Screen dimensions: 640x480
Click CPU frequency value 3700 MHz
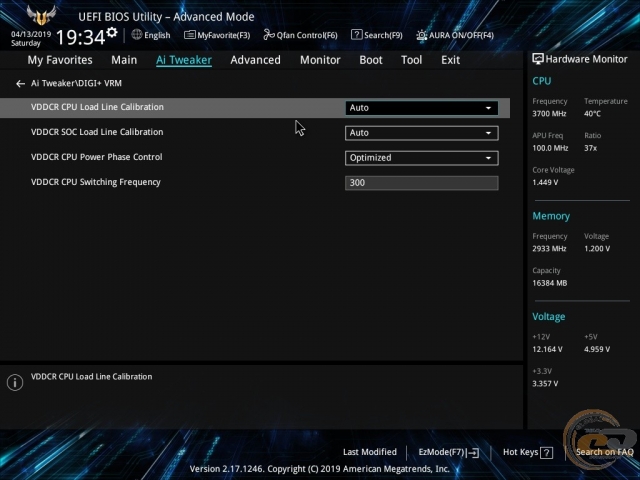pyautogui.click(x=549, y=114)
